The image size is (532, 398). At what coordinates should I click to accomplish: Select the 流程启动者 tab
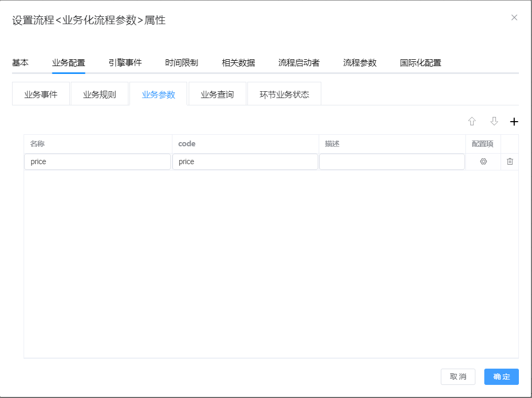point(299,62)
